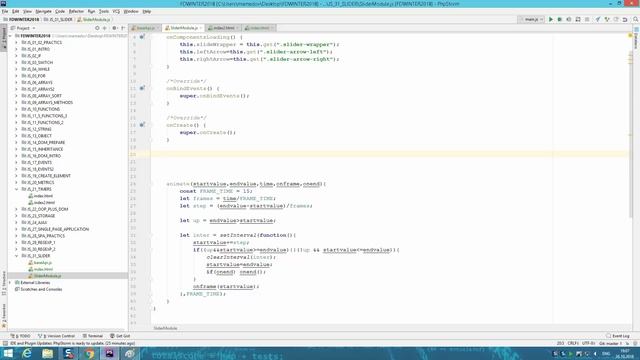The width and height of the screenshot is (640, 360).
Task: Click the yellow inspection indicator at editor top right
Action: 630,36
